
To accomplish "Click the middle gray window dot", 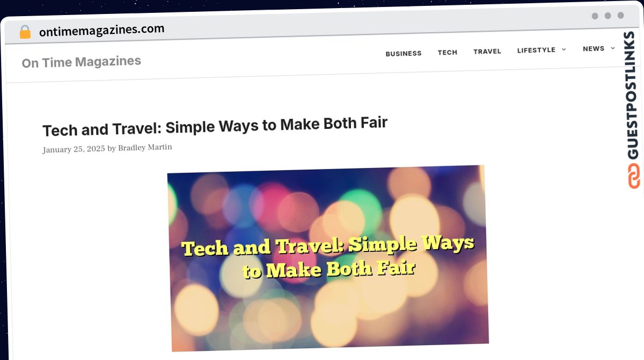I will click(608, 16).
